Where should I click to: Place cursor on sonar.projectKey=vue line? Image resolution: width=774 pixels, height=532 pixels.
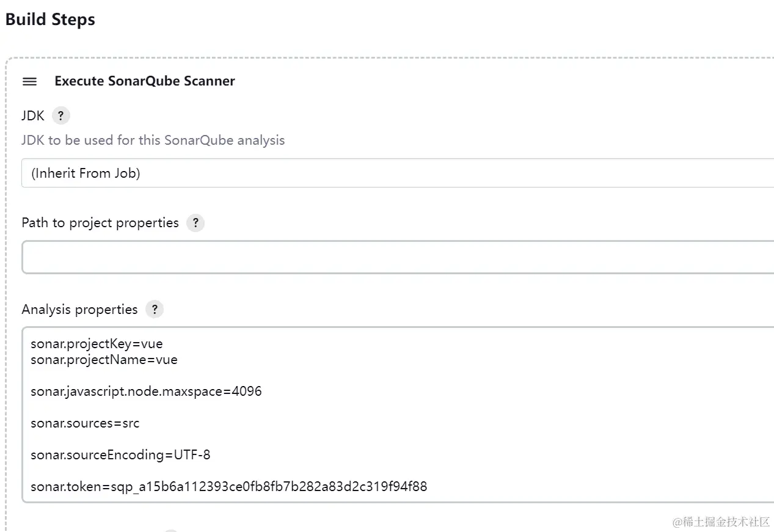97,344
